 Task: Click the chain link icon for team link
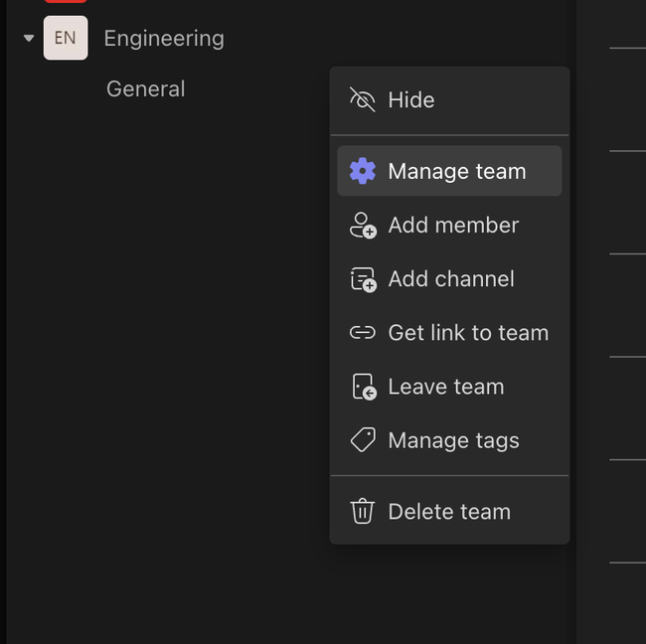pos(363,333)
